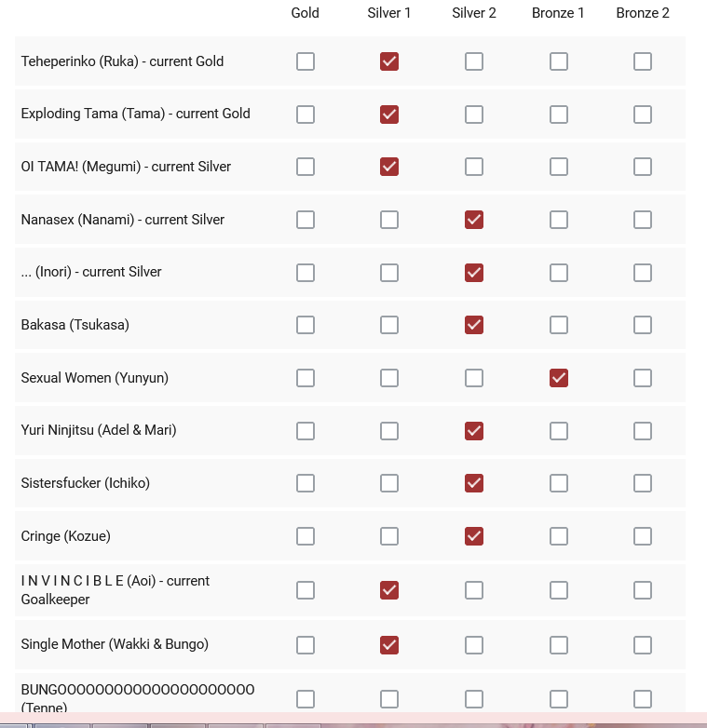Image resolution: width=707 pixels, height=728 pixels.
Task: Uncheck Silver 1 for Teheperinko (Ruka)
Action: tap(389, 61)
